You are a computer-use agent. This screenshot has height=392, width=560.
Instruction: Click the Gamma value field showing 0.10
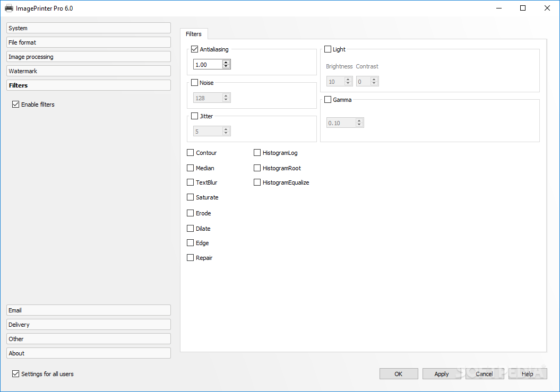tap(341, 123)
